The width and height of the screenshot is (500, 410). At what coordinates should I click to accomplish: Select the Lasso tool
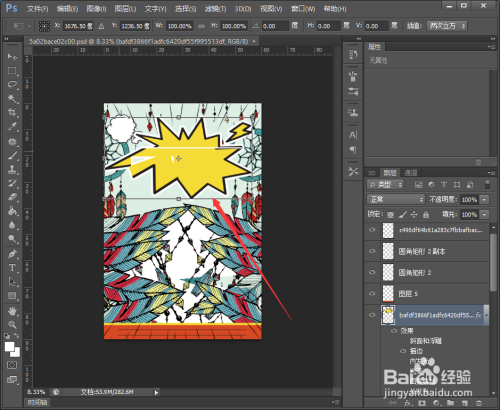point(12,84)
